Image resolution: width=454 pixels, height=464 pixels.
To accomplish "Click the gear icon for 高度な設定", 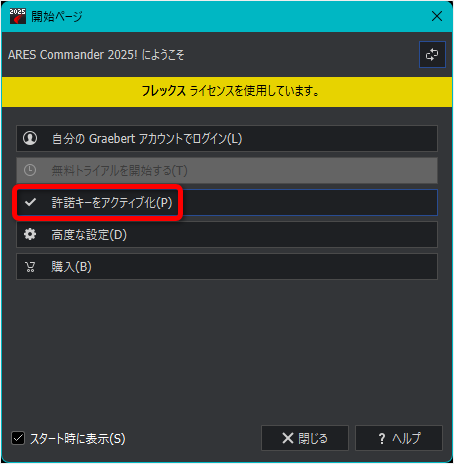I will [30, 234].
